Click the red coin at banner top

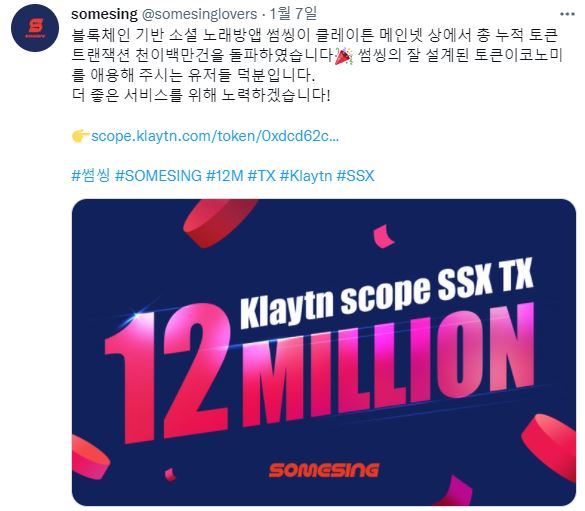point(218,222)
